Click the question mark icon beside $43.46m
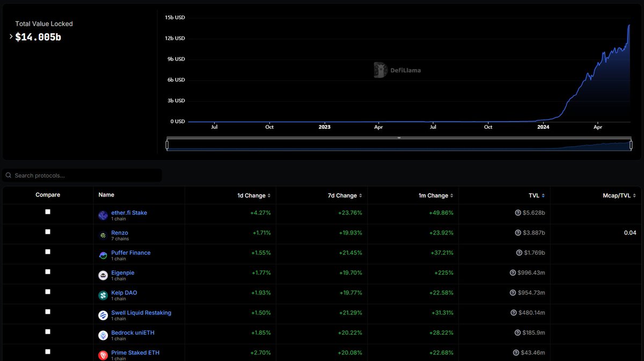Image resolution: width=644 pixels, height=361 pixels. pyautogui.click(x=516, y=352)
